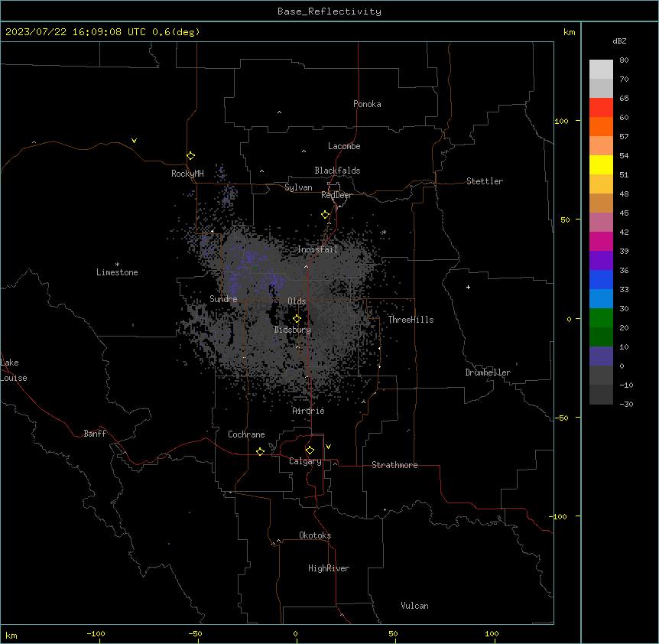Click the yellow diamond marker between Olds and Didsbury
Viewport: 659px width, 644px height.
tap(297, 319)
